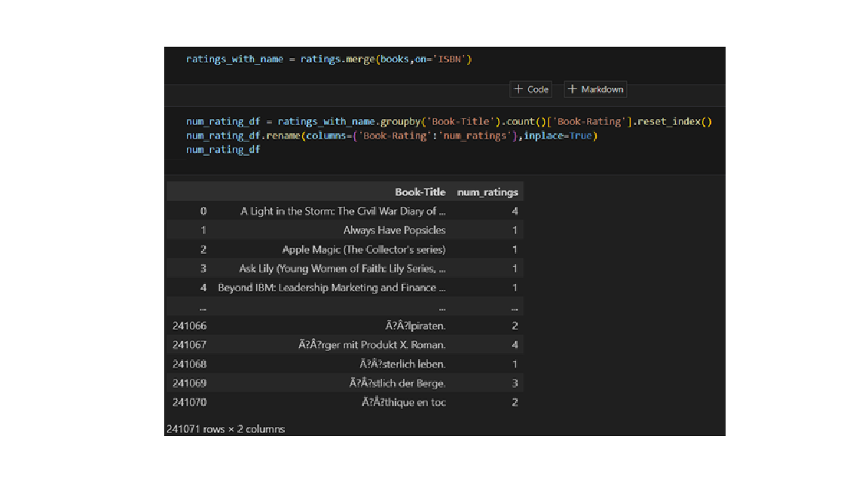The height and width of the screenshot is (488, 868).
Task: Click 'A Light in the Storm' title cell
Action: click(343, 212)
